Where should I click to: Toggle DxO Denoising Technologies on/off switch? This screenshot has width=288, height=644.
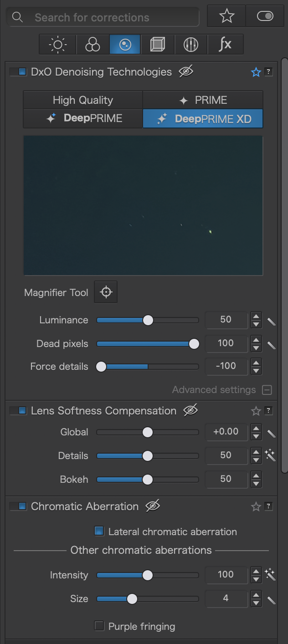tap(18, 72)
